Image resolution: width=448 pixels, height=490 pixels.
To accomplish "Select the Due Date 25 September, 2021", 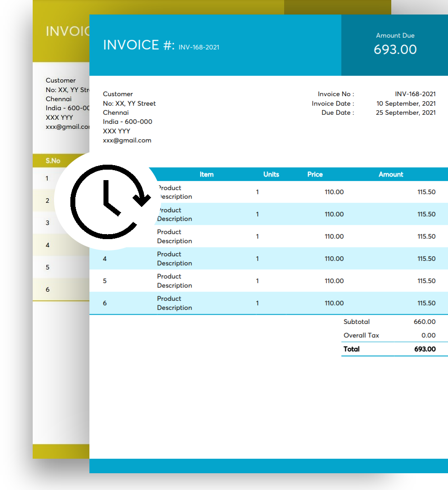I will click(405, 113).
